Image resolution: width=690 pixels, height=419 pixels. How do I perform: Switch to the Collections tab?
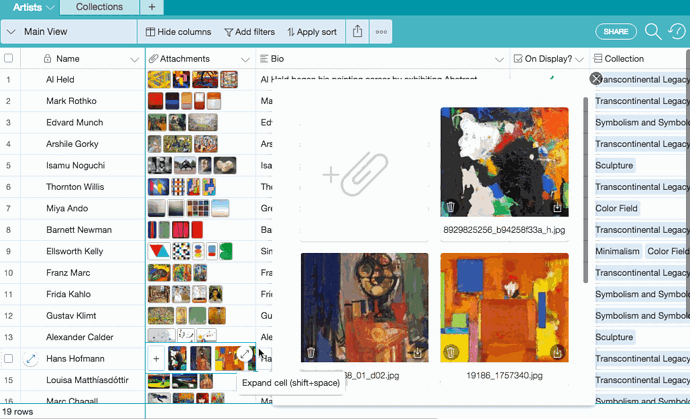click(99, 7)
